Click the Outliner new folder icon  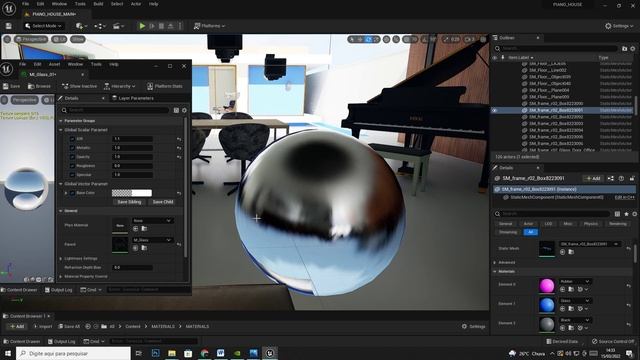coord(624,49)
